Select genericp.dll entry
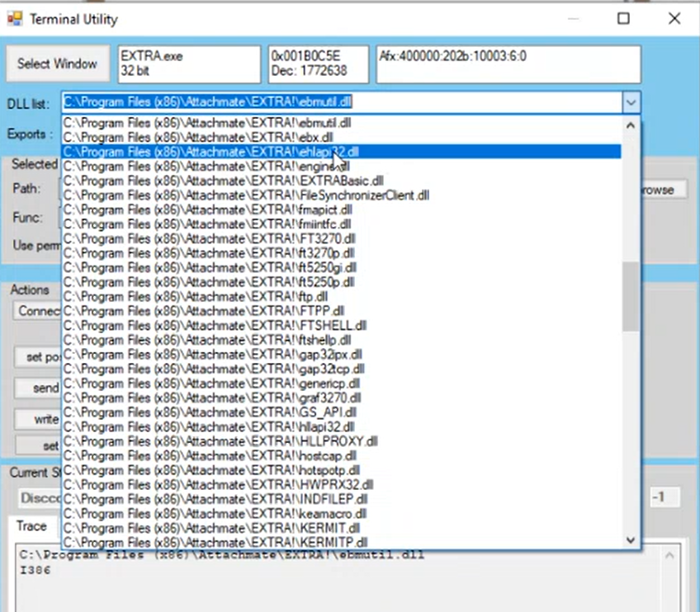 click(x=341, y=384)
